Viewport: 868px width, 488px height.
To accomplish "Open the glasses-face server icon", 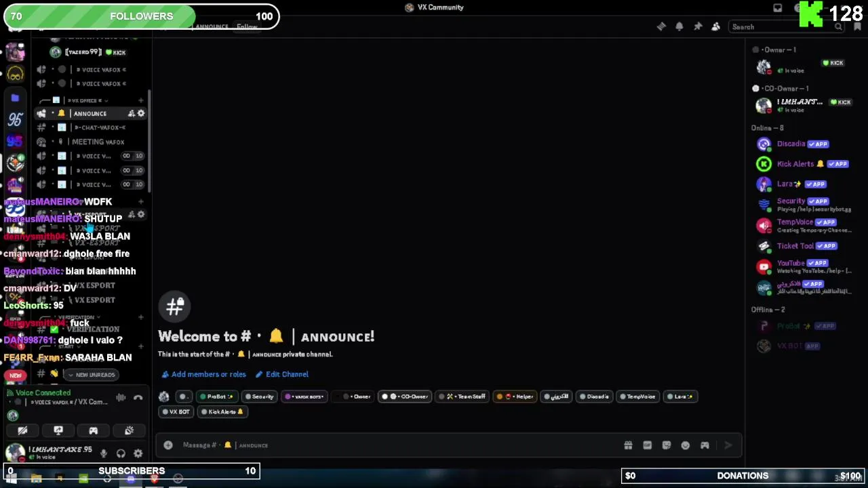I will (15, 74).
